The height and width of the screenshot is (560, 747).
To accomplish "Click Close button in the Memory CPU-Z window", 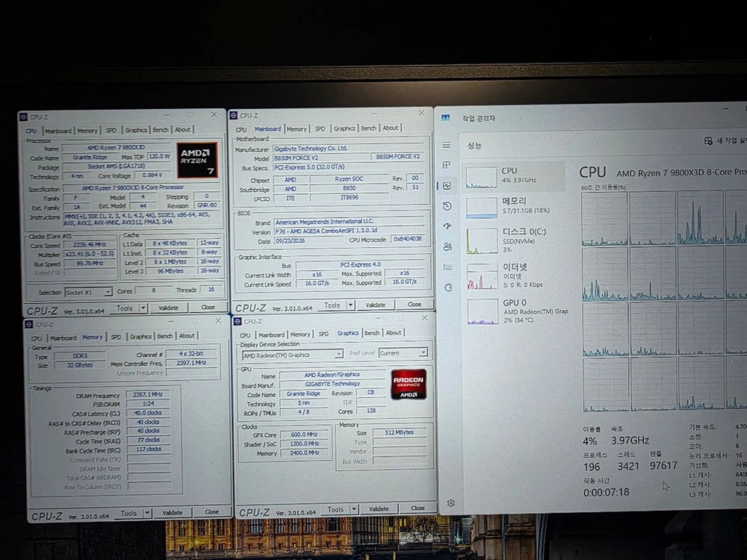I will click(x=212, y=512).
